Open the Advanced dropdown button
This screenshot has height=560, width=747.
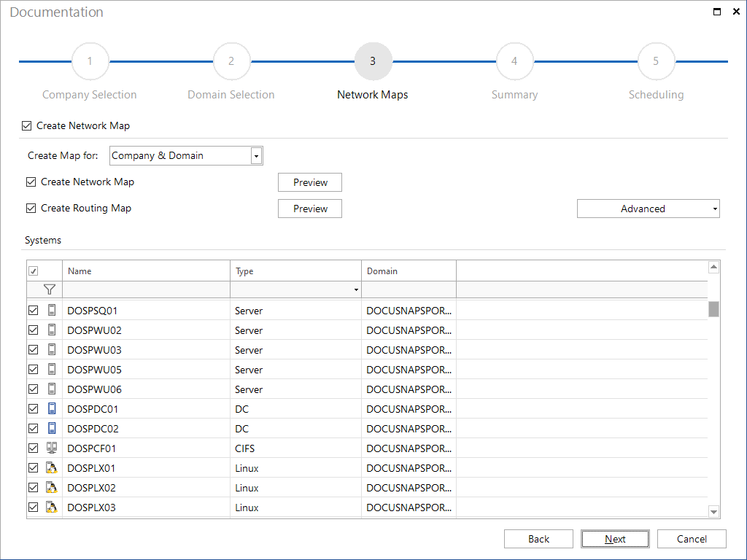click(x=648, y=209)
